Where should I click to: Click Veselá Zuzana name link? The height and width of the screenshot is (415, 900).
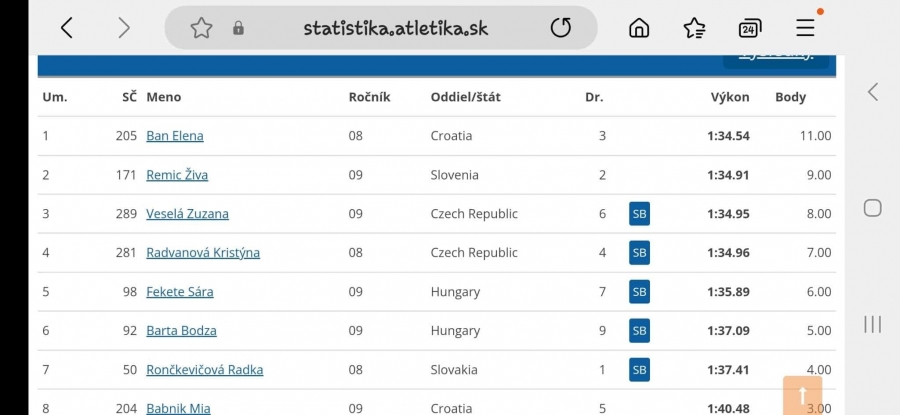click(188, 214)
